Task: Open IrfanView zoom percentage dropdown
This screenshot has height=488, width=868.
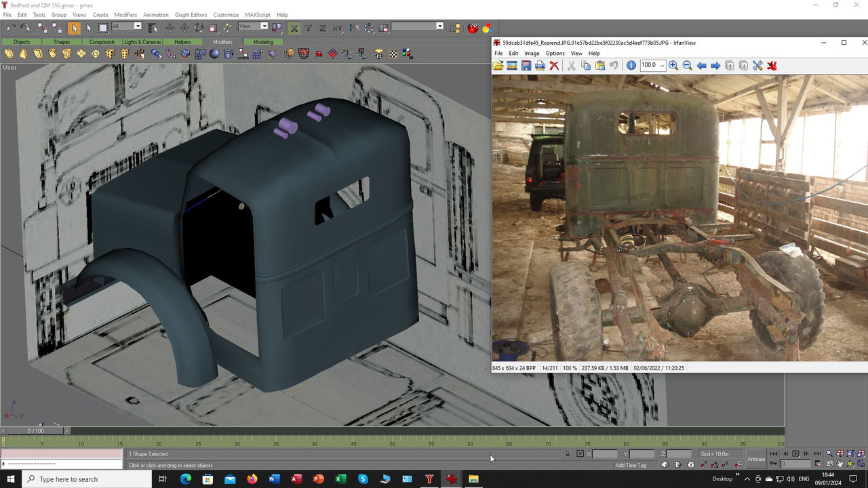Action: point(662,65)
